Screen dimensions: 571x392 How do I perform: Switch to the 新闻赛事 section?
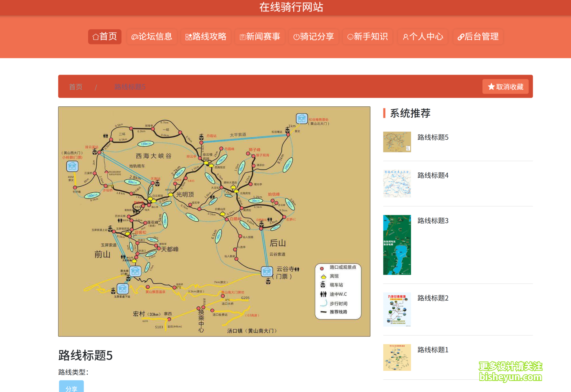[260, 37]
